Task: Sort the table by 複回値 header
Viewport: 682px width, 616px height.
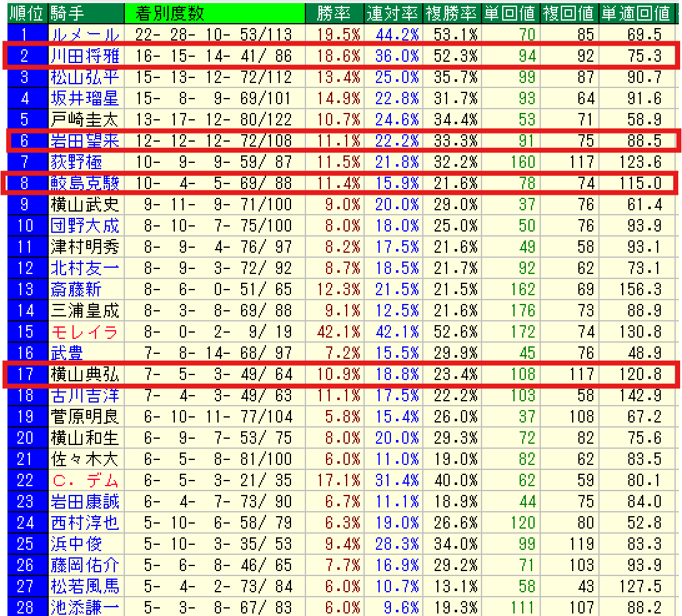Action: pyautogui.click(x=568, y=13)
